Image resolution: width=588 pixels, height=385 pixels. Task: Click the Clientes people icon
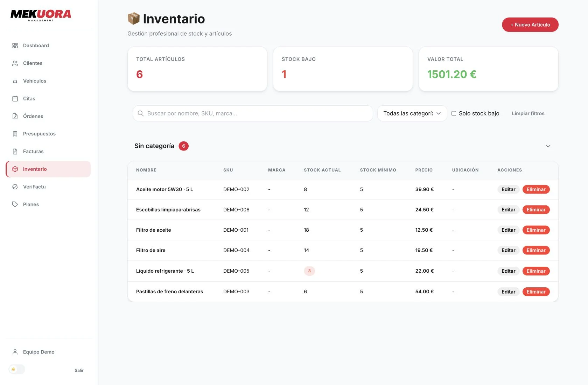point(15,63)
